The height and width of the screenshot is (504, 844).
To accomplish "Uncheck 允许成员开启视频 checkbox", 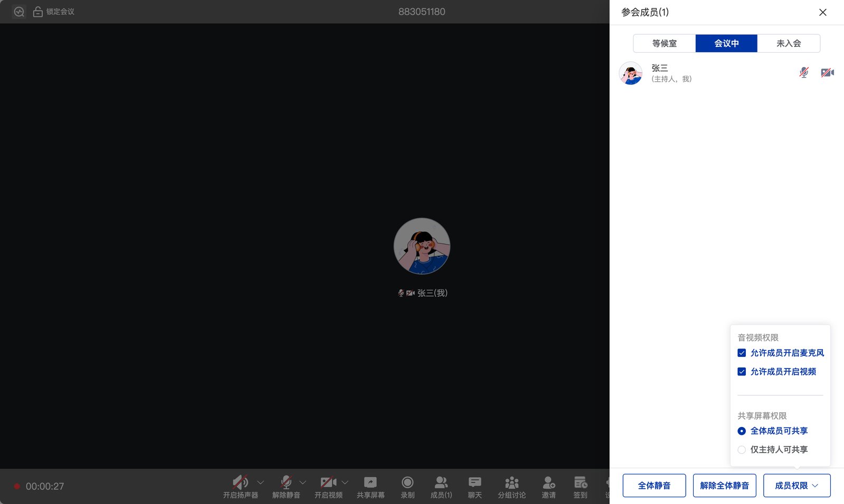I will point(742,372).
